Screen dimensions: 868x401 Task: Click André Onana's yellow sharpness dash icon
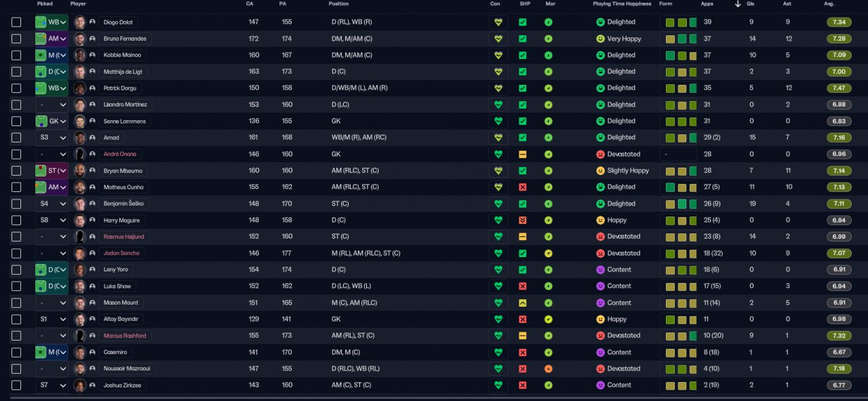[x=523, y=154]
